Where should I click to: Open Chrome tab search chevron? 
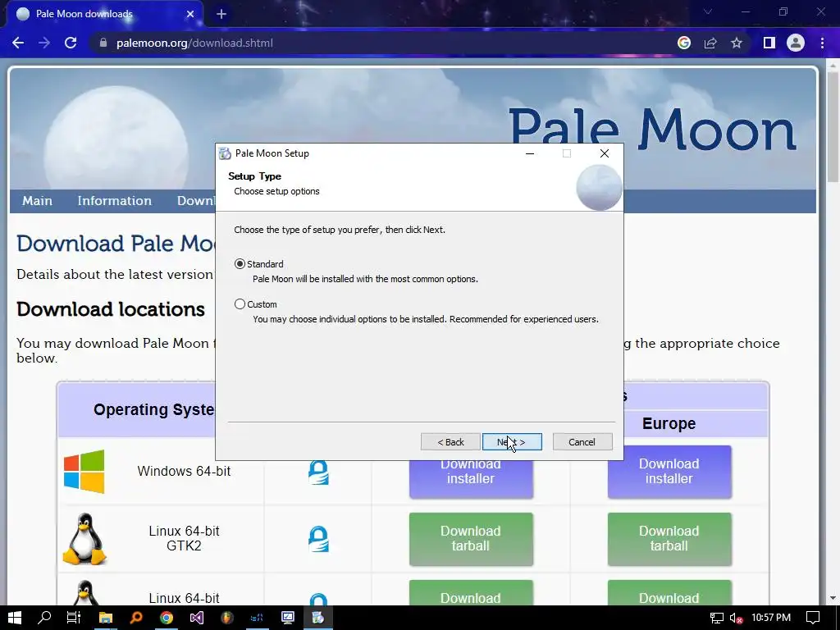pyautogui.click(x=708, y=11)
